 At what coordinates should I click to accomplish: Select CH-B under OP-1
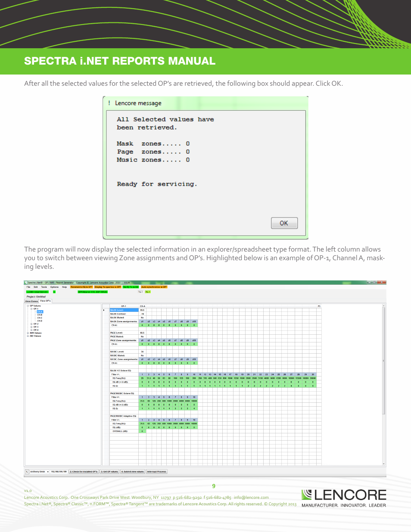click(40, 315)
